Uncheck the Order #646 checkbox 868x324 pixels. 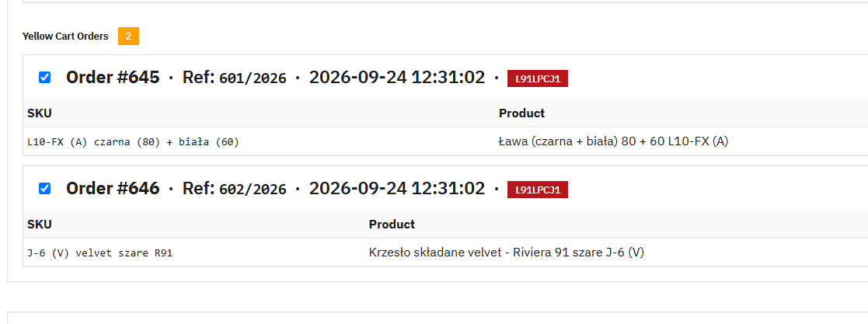[x=45, y=188]
